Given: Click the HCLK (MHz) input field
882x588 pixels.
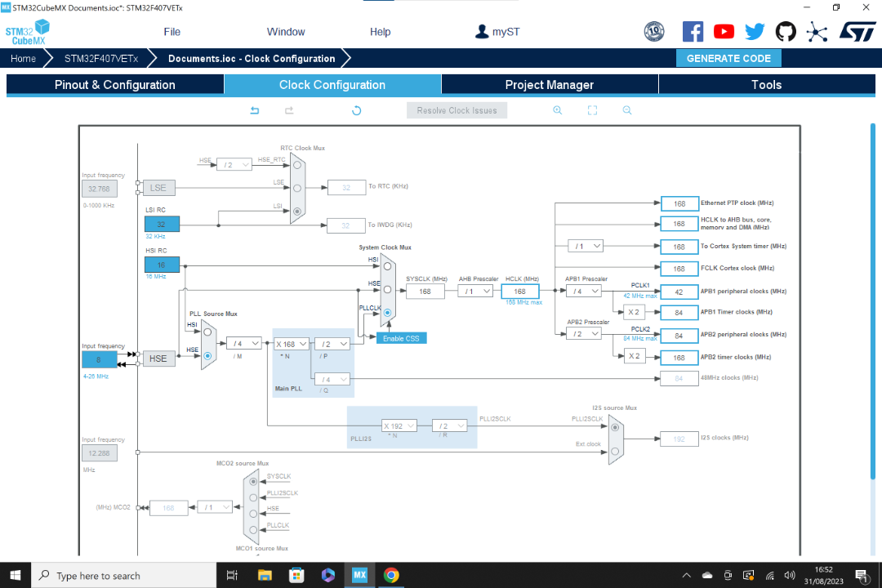Looking at the screenshot, I should (519, 291).
